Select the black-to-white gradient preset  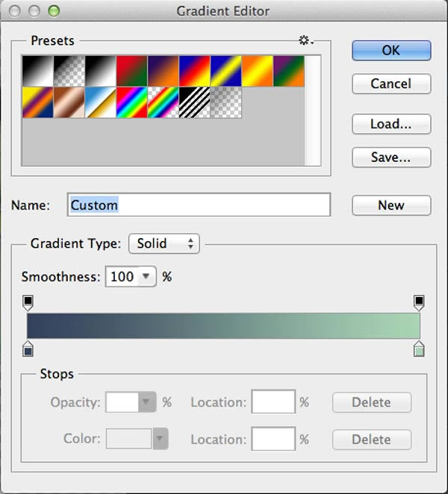point(101,71)
